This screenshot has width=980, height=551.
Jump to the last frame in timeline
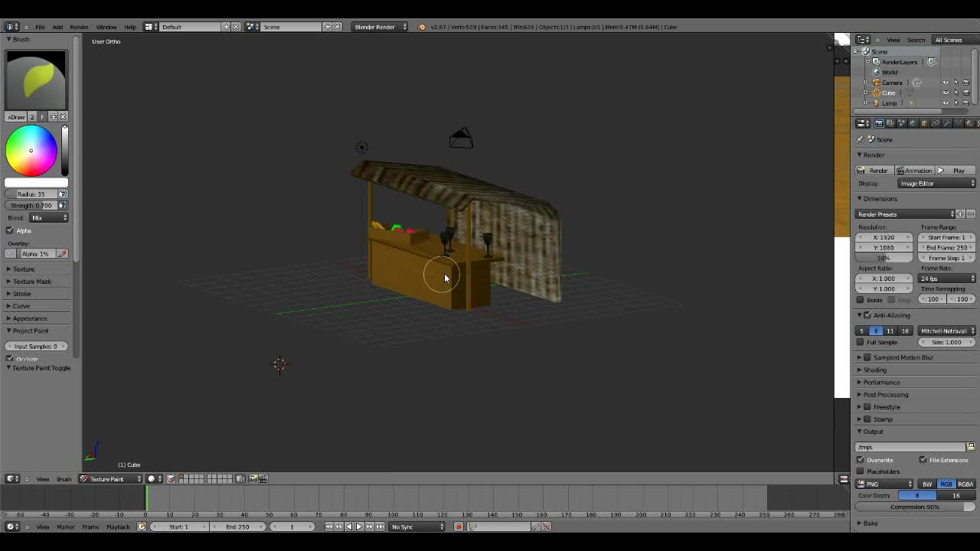tap(380, 527)
